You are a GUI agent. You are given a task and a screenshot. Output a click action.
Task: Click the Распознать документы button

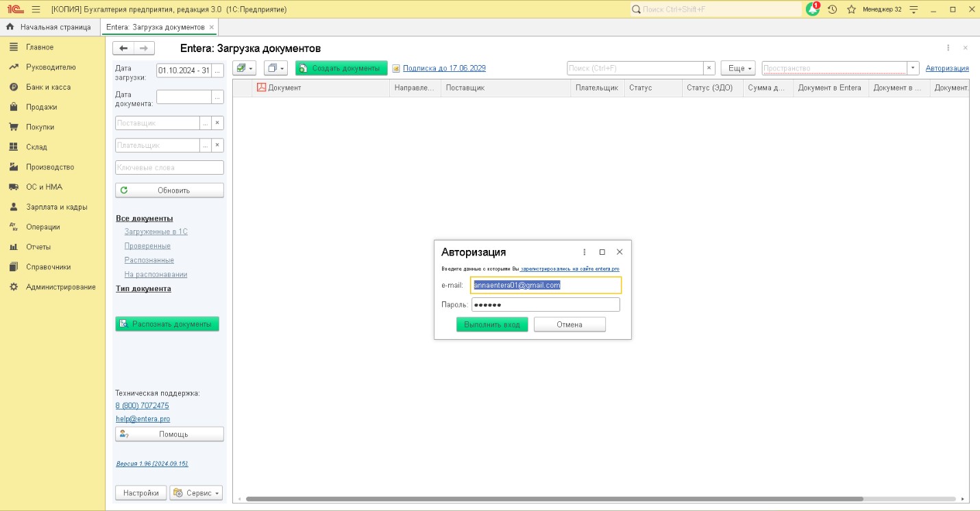167,323
